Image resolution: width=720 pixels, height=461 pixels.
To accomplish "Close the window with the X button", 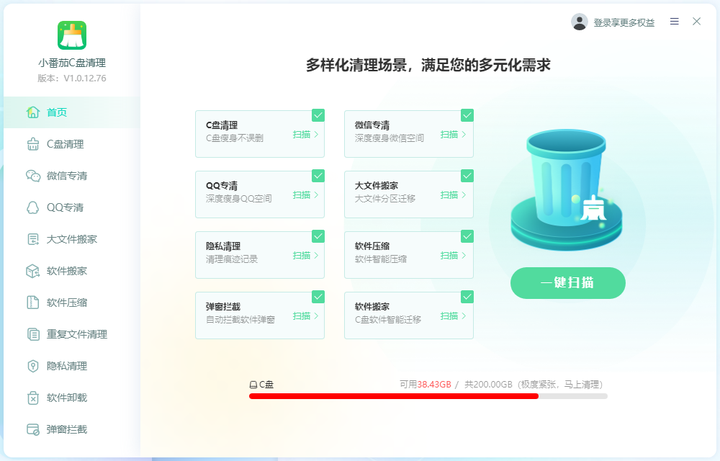I will tap(697, 21).
